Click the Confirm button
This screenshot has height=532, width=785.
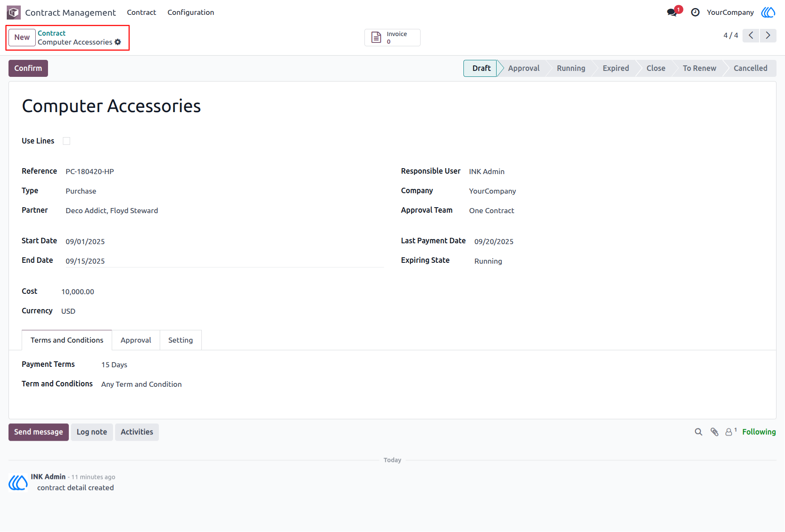coord(28,68)
